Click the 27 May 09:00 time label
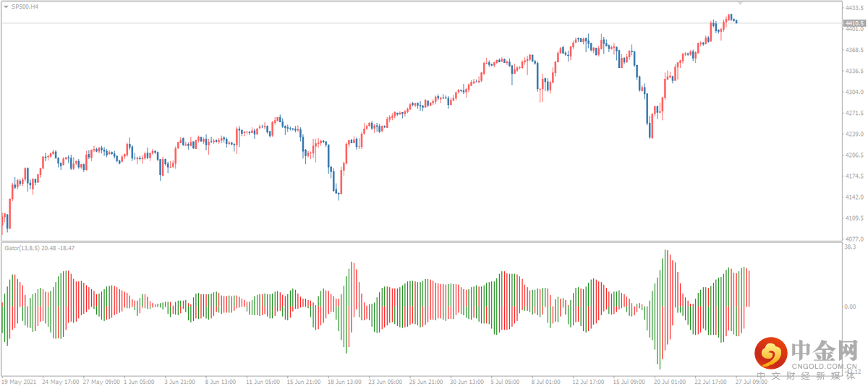The height and width of the screenshot is (389, 868). point(102,381)
